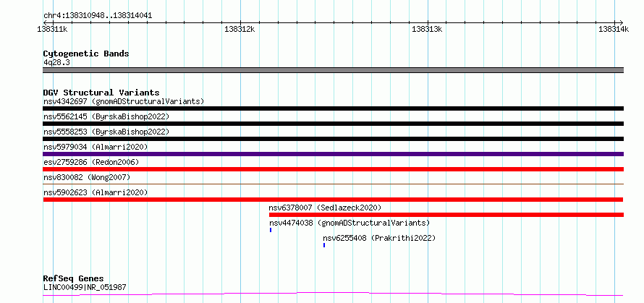Image resolution: width=644 pixels, height=303 pixels.
Task: Select the magenta LINC00499 gene line
Action: click(x=333, y=294)
